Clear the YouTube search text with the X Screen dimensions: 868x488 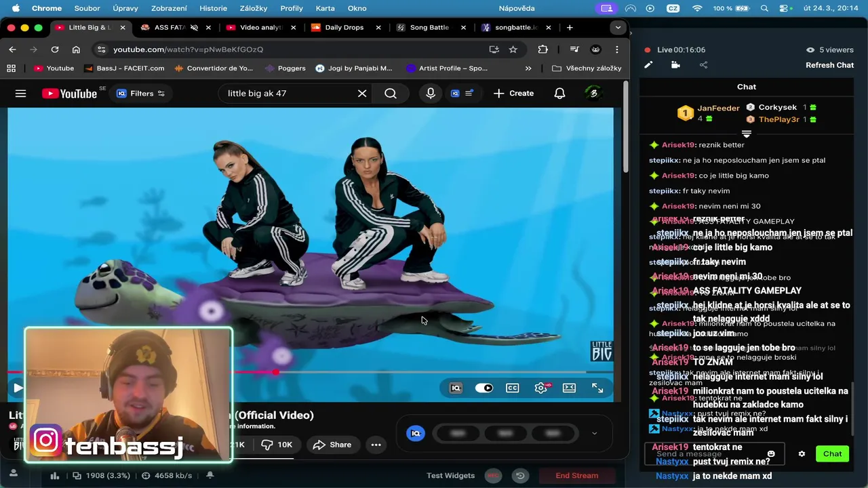(x=362, y=94)
